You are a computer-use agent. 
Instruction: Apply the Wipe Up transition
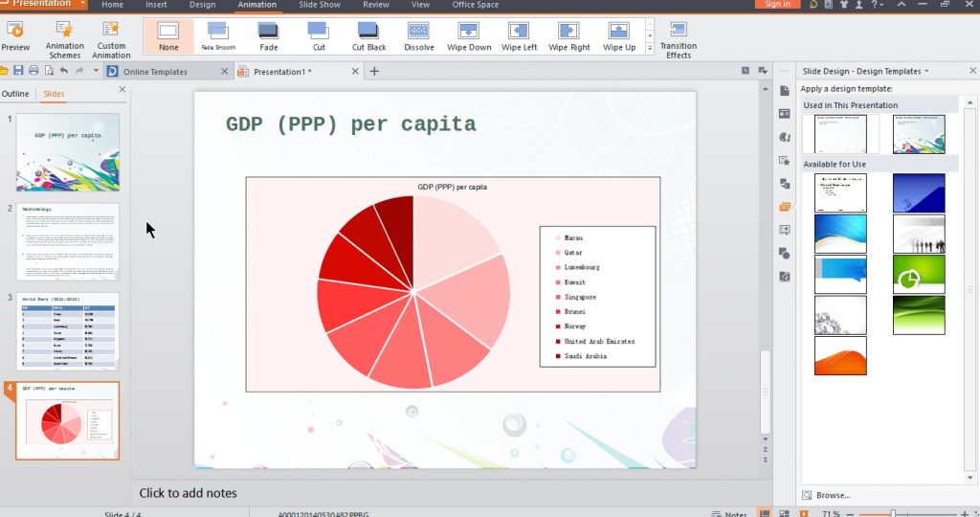(x=619, y=36)
